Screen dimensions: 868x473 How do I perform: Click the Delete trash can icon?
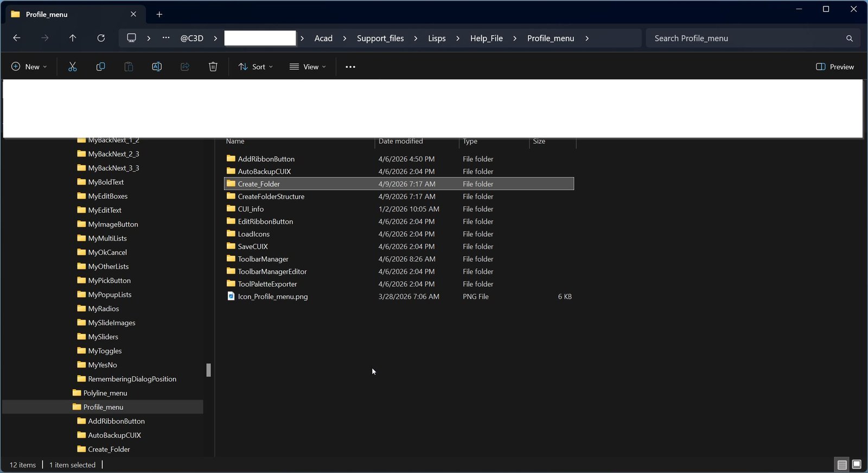[213, 67]
